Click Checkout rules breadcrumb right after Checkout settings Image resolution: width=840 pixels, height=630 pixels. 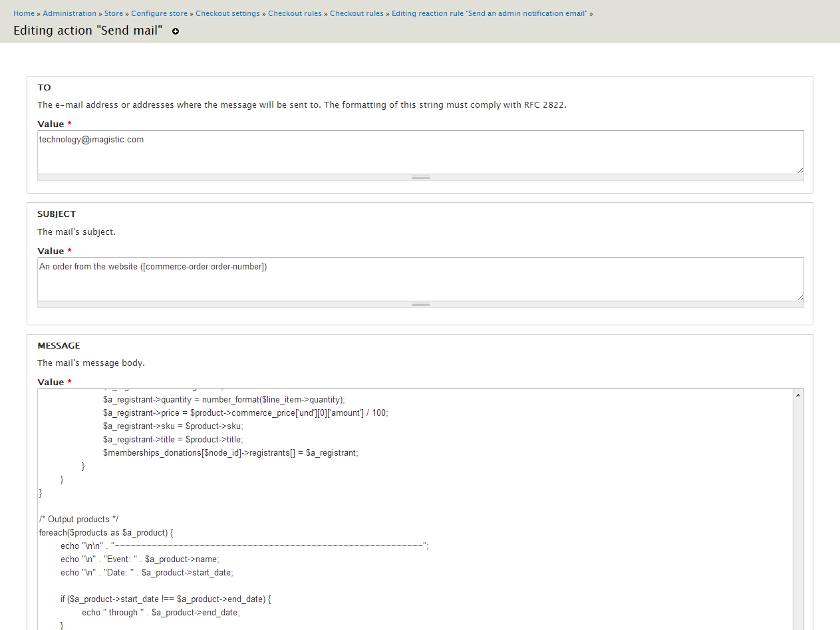pyautogui.click(x=295, y=13)
